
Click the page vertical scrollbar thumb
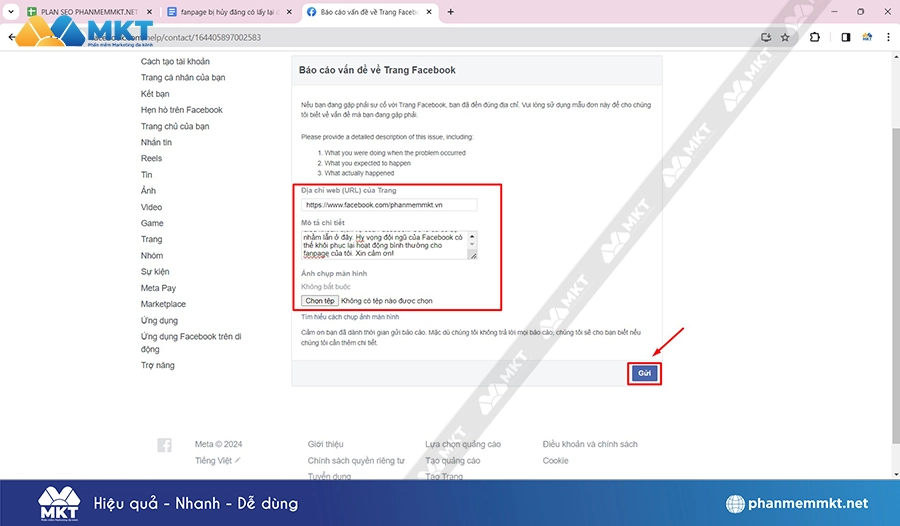pos(896,285)
